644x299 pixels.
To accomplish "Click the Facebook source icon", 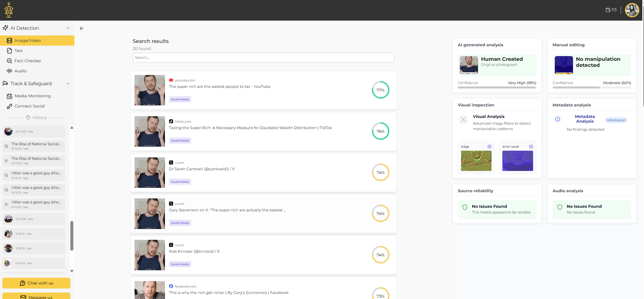I will 171,286.
